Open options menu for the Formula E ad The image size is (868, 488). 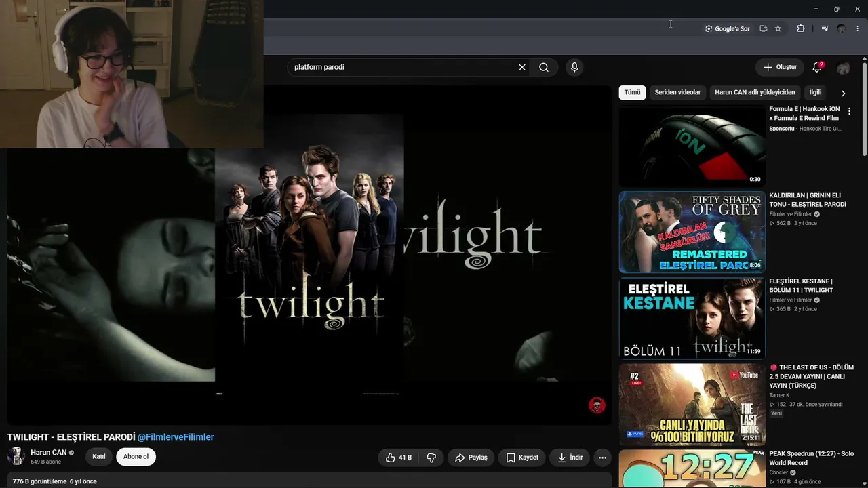point(849,111)
